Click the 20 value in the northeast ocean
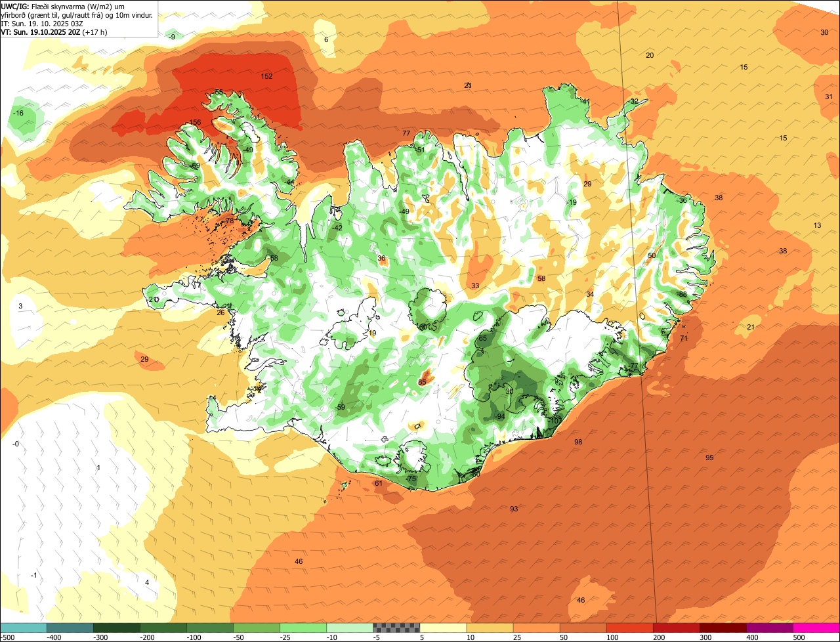 650,55
